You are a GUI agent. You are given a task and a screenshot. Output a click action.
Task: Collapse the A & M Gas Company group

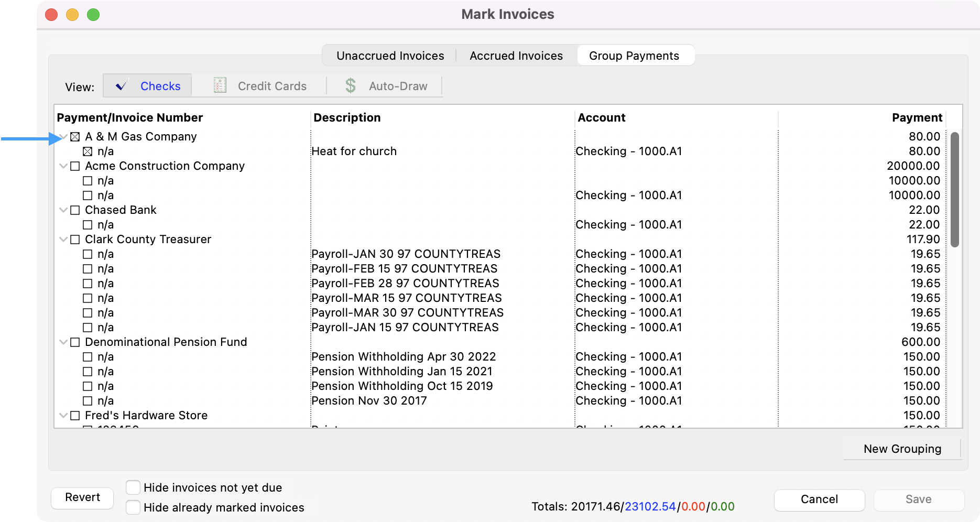pyautogui.click(x=63, y=137)
